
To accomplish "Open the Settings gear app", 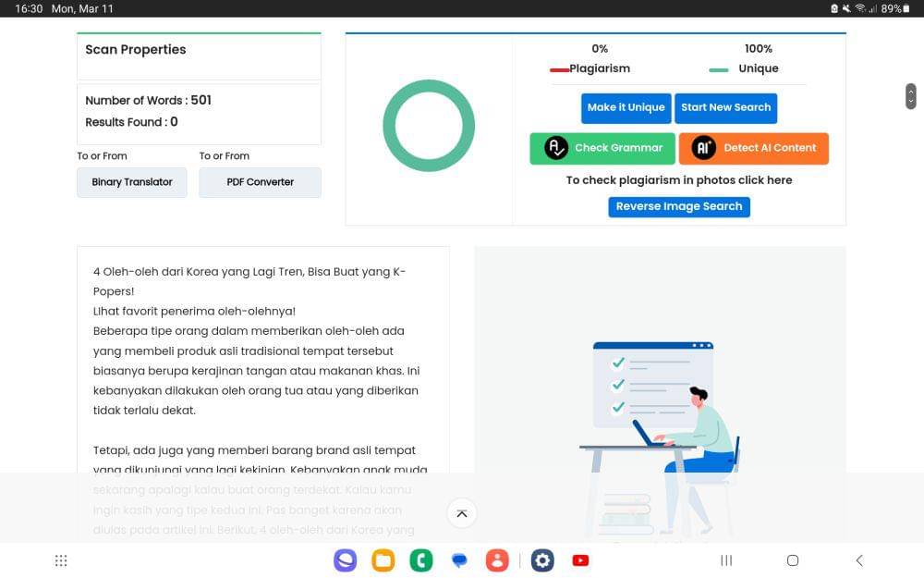I will pos(542,560).
